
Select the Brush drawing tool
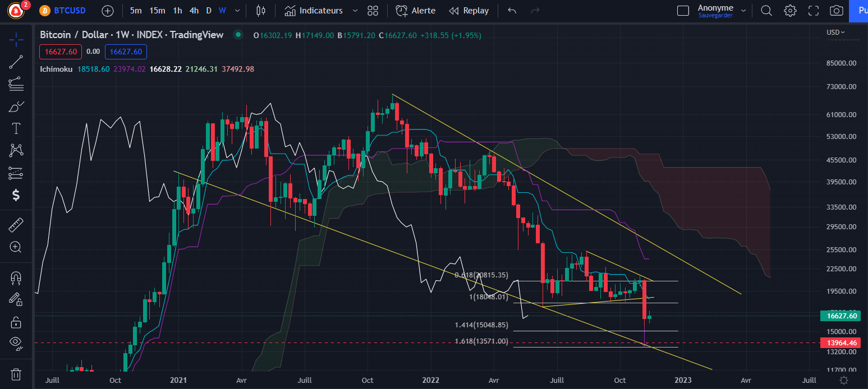[16, 106]
